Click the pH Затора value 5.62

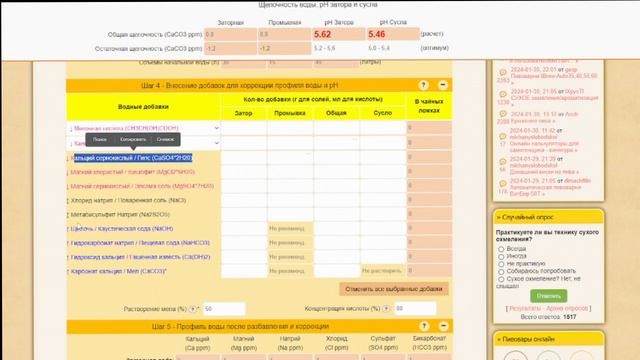[x=322, y=35]
